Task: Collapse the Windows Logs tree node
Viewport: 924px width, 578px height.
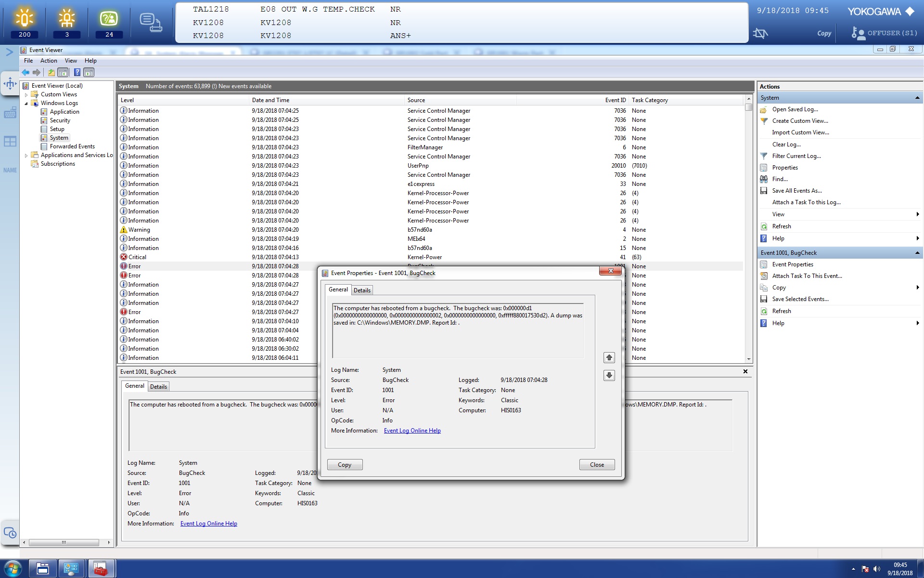Action: (26, 104)
